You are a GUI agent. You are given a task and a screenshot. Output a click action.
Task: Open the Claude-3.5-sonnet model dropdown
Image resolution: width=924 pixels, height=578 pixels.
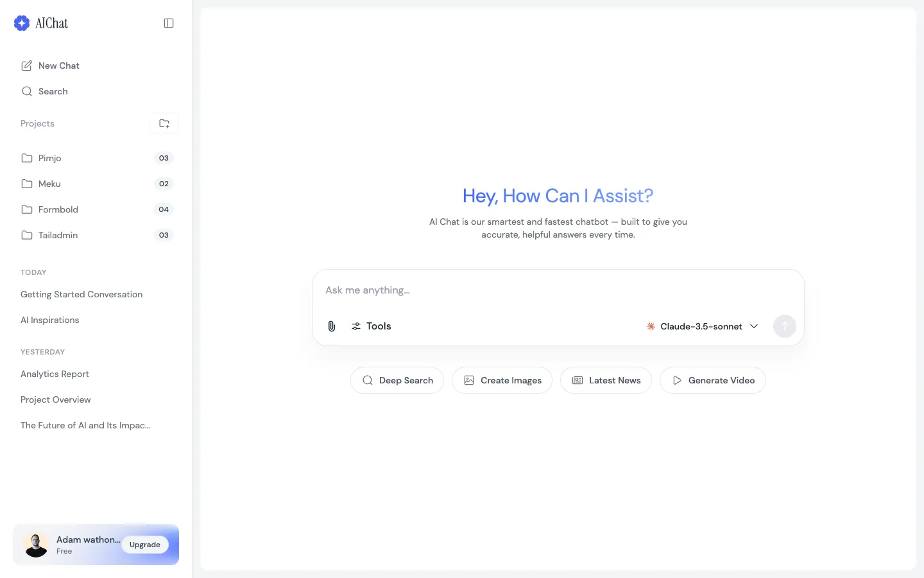pyautogui.click(x=702, y=326)
